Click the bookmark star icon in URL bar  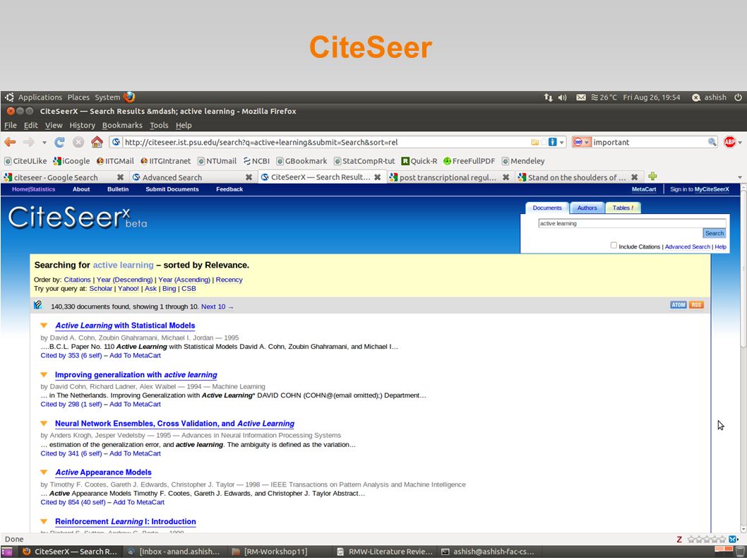point(544,142)
